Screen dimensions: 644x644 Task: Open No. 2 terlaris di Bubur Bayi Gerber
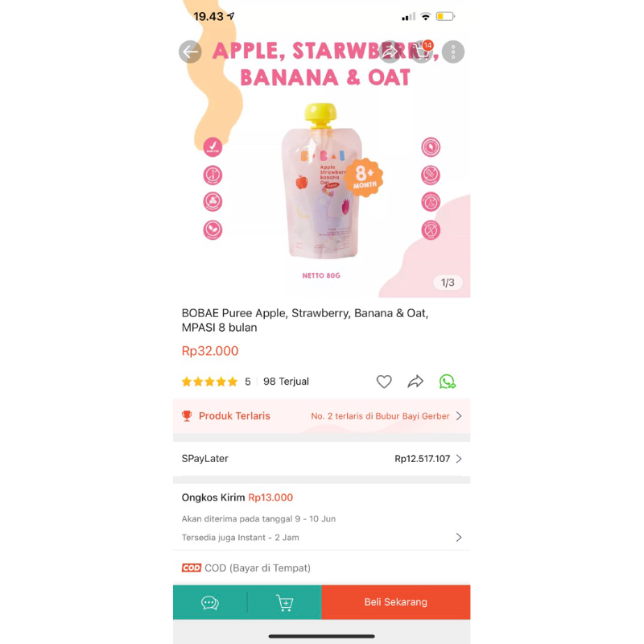point(380,416)
